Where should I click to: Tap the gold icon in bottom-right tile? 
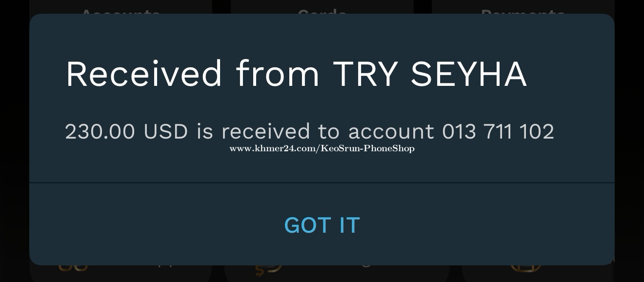click(x=525, y=268)
